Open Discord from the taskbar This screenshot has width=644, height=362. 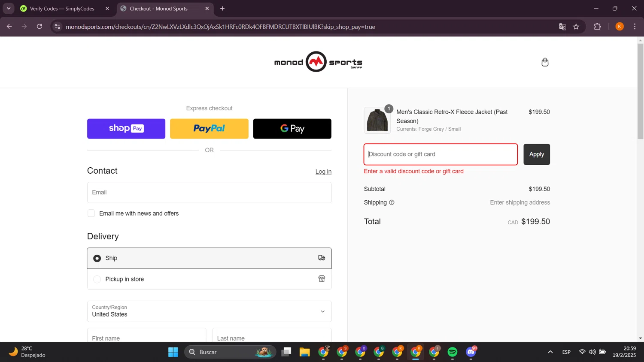(x=471, y=352)
